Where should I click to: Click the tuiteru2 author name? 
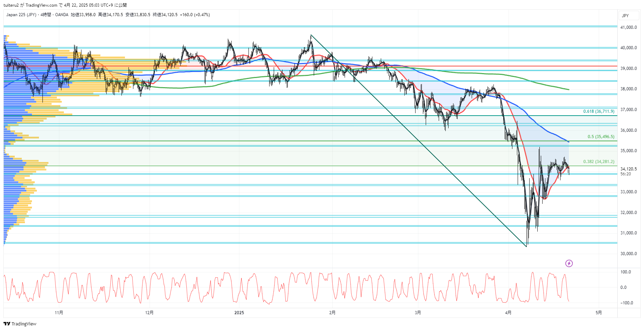[x=11, y=5]
